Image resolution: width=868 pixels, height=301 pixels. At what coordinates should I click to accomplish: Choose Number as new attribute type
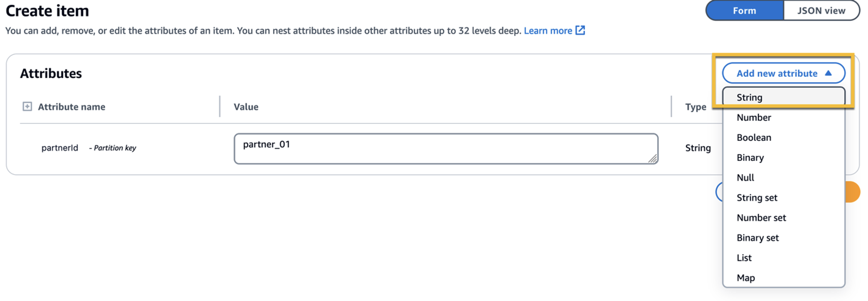[x=754, y=117]
